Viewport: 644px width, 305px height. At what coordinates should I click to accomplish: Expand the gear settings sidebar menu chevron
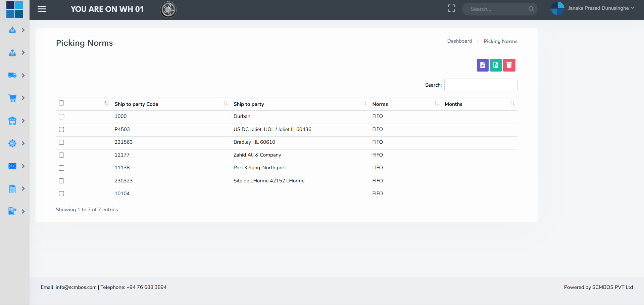(x=23, y=143)
